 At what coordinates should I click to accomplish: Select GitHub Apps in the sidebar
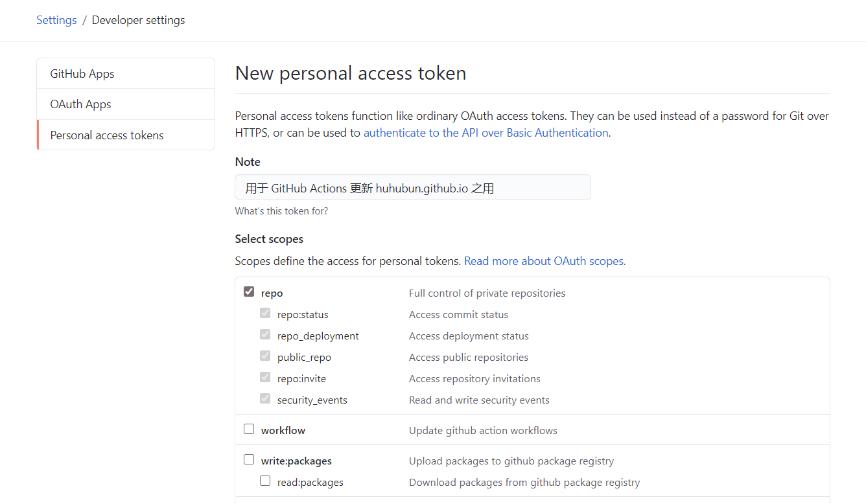click(82, 73)
